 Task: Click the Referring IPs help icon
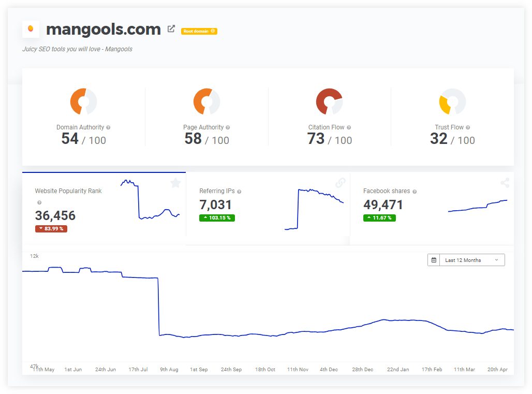(x=239, y=192)
